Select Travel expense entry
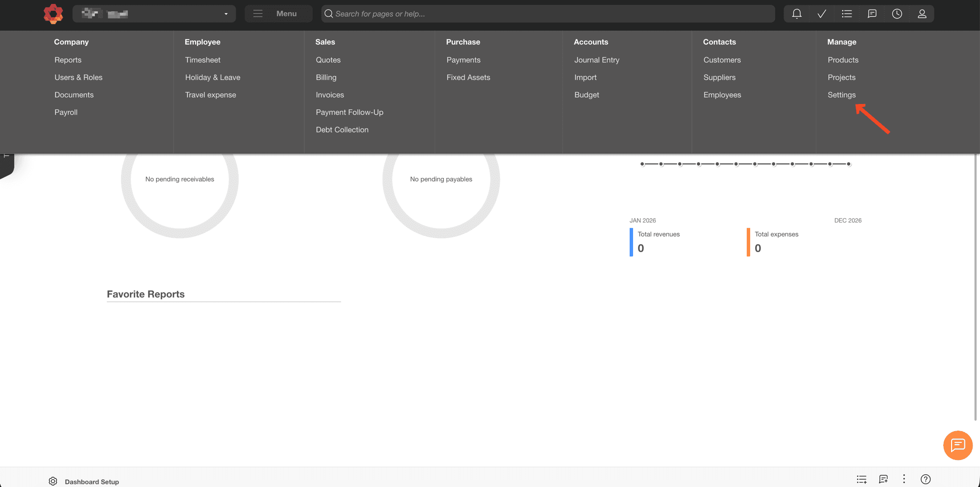Screen dimensions: 980x487 (211, 95)
